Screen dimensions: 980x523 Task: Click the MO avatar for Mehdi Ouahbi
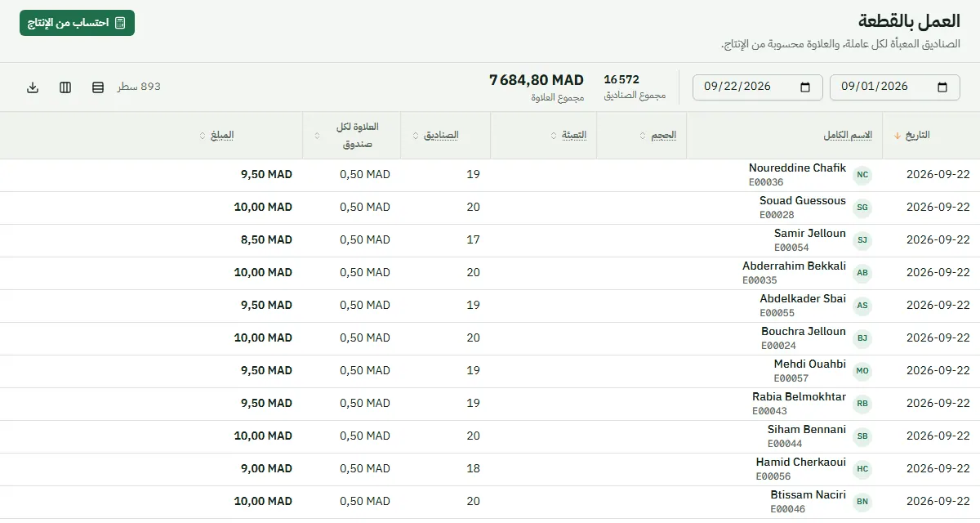(862, 371)
